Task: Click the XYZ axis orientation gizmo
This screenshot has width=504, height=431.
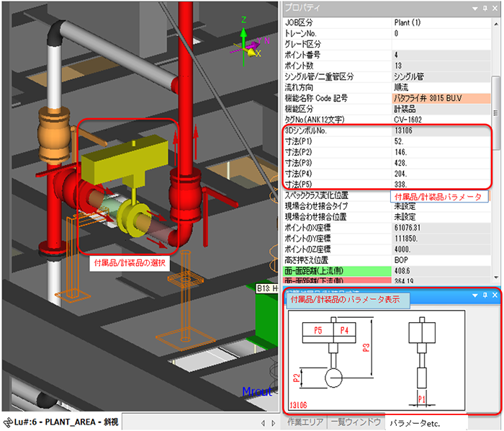Action: [x=247, y=45]
